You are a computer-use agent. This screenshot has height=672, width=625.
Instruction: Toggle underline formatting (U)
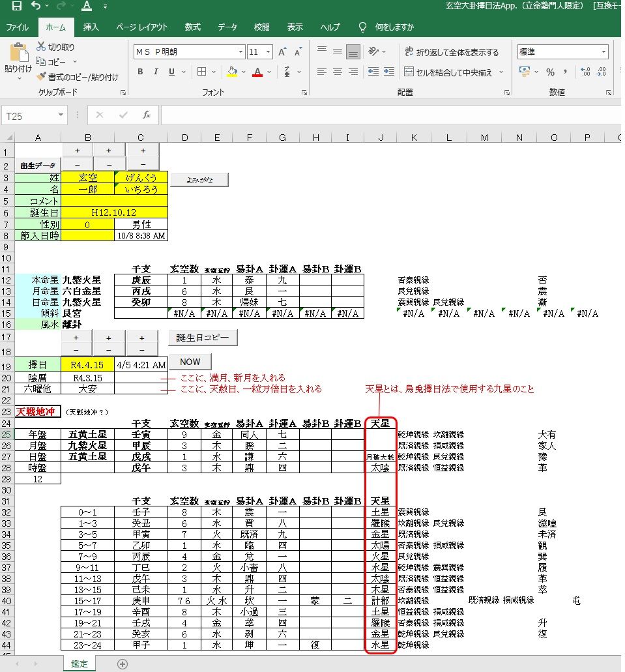pos(171,72)
